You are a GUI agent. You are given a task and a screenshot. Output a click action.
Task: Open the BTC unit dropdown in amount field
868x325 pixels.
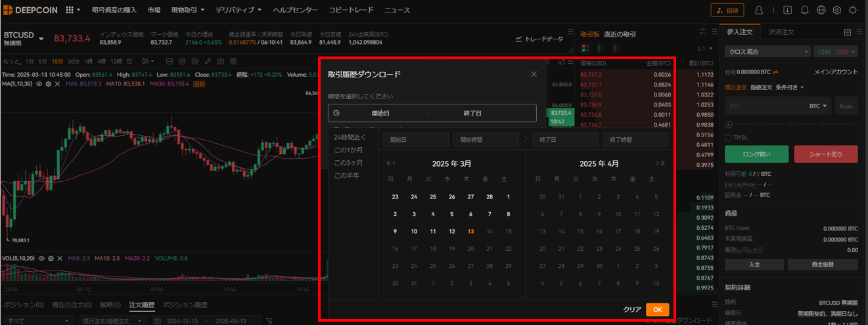[818, 106]
